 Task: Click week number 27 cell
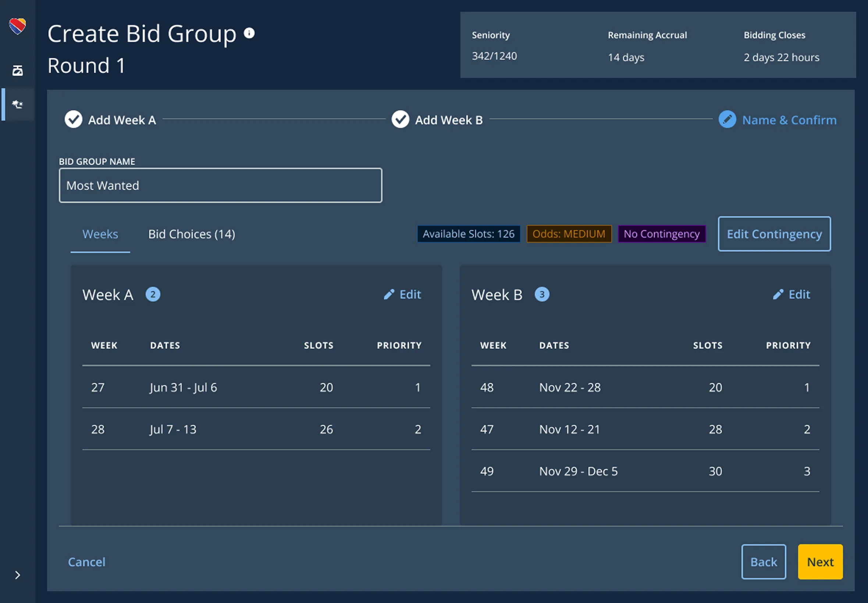pyautogui.click(x=98, y=387)
